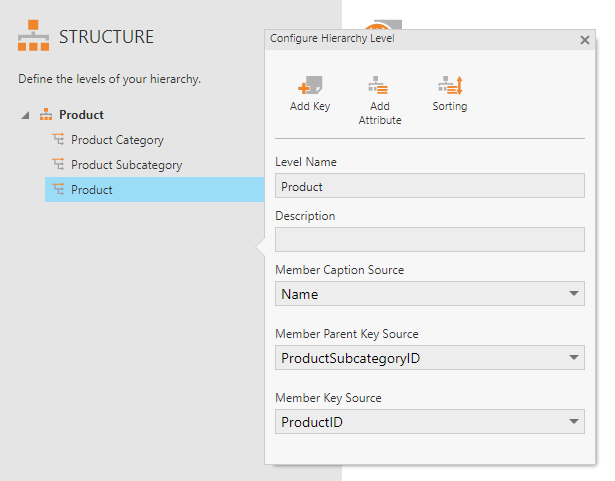Open the Member Caption Source dropdown
The image size is (615, 481).
(574, 294)
